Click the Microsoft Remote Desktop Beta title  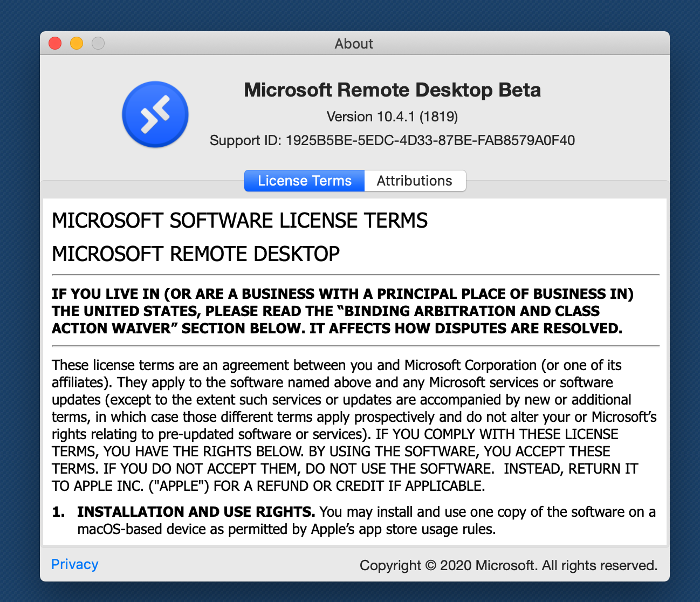click(392, 90)
